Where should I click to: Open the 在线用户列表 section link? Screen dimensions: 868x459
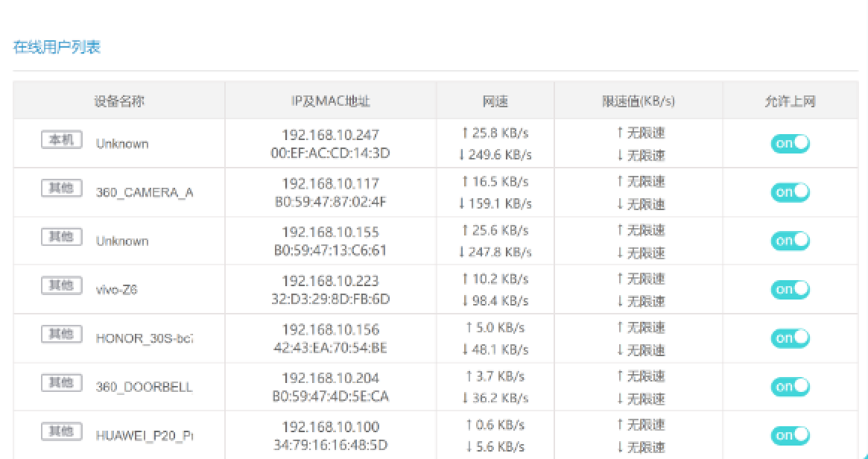(56, 46)
